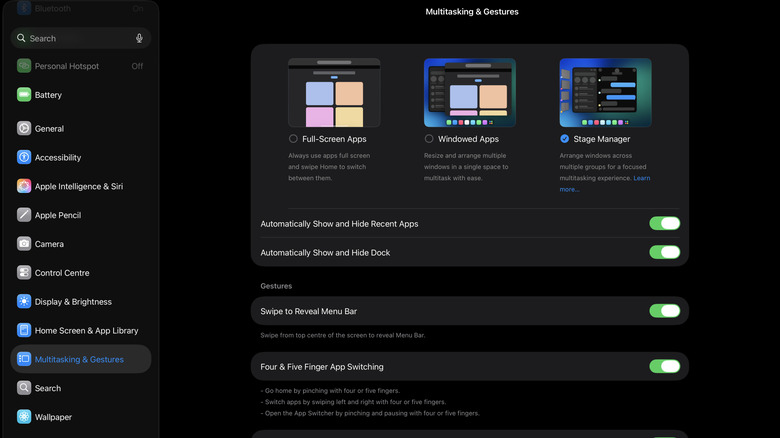Click the Battery icon in sidebar
Screen dimensions: 780x438
click(24, 95)
